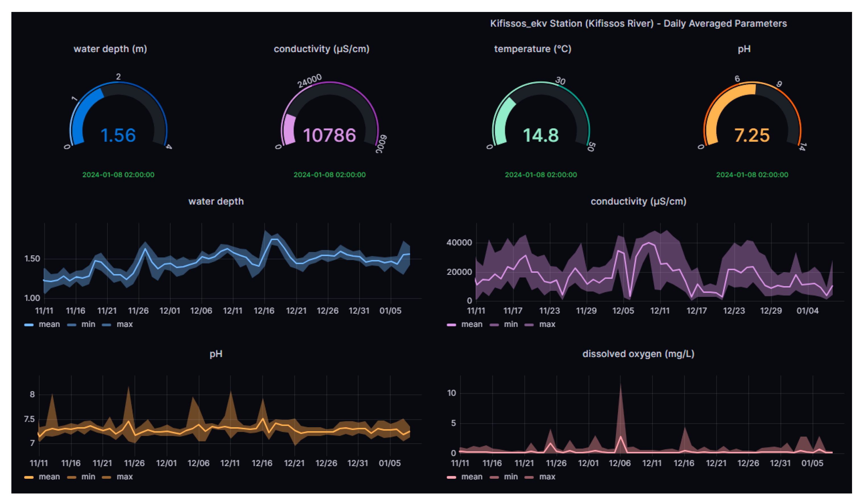This screenshot has height=504, width=860.
Task: Toggle the mean series in water depth legend
Action: point(49,324)
